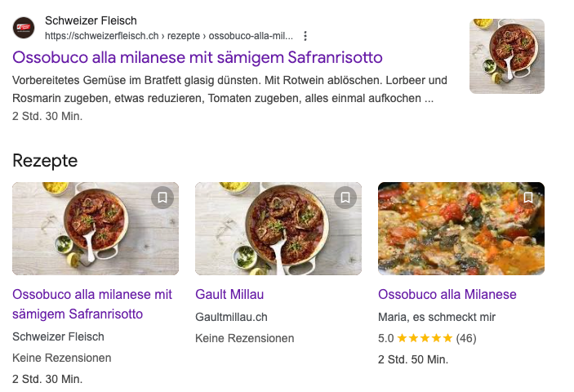This screenshot has width=574, height=392.
Task: Bookmark the Maria, es schmeckt mir recipe
Action: coord(528,198)
